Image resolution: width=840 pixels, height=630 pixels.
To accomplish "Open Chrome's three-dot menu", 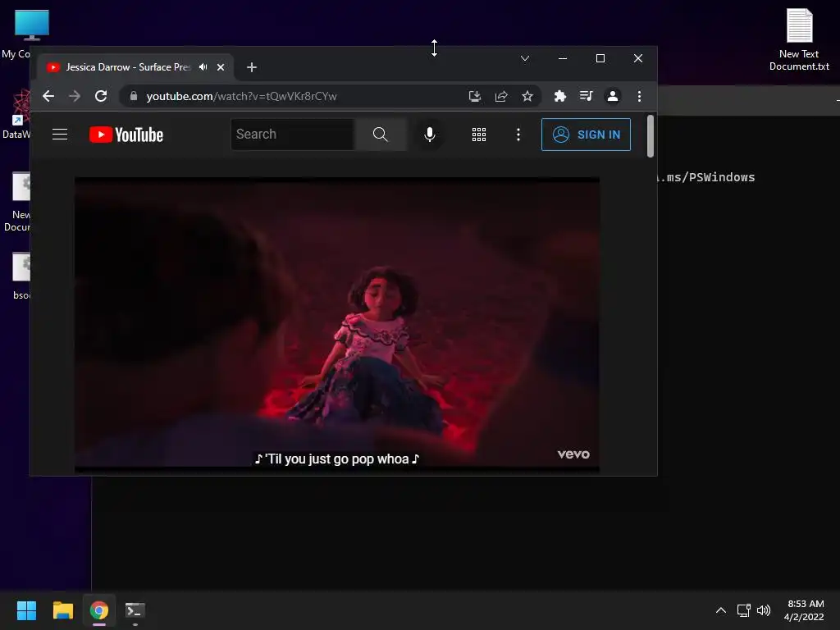I will pyautogui.click(x=639, y=96).
